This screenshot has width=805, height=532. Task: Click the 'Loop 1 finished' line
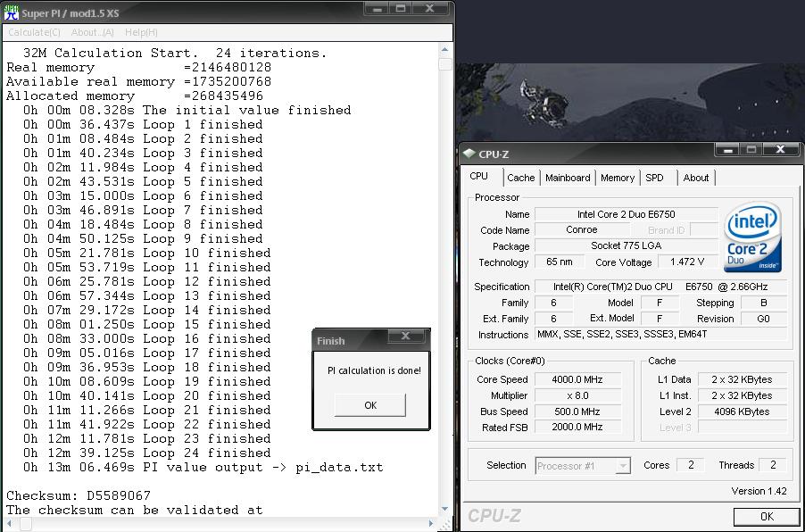point(143,124)
